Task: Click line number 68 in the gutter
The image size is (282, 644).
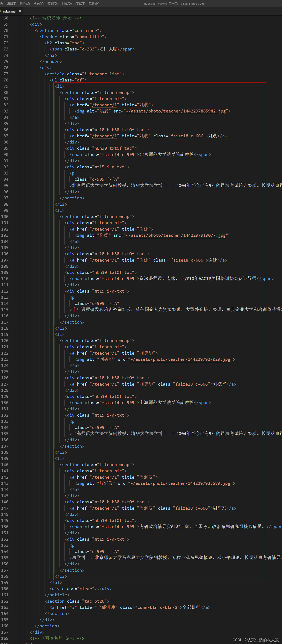Action: (6, 18)
